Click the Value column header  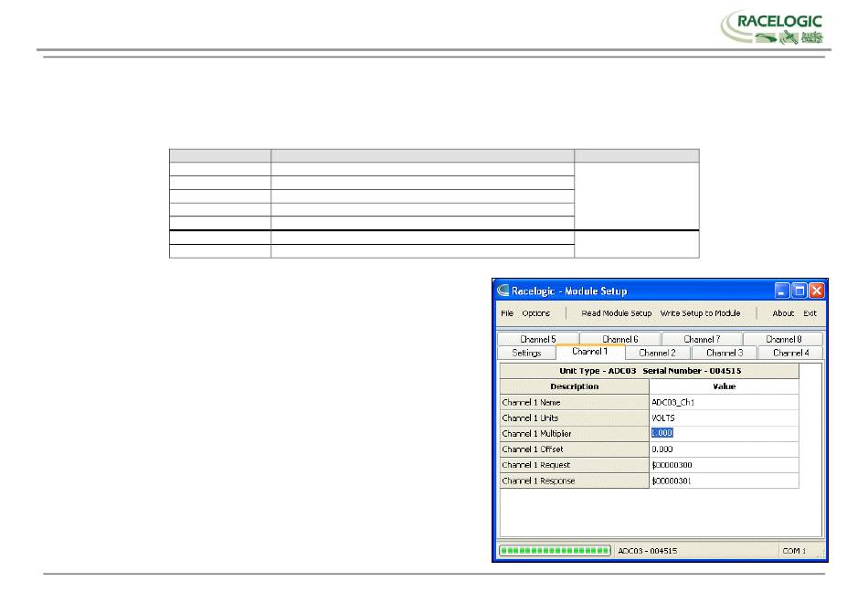pos(724,386)
